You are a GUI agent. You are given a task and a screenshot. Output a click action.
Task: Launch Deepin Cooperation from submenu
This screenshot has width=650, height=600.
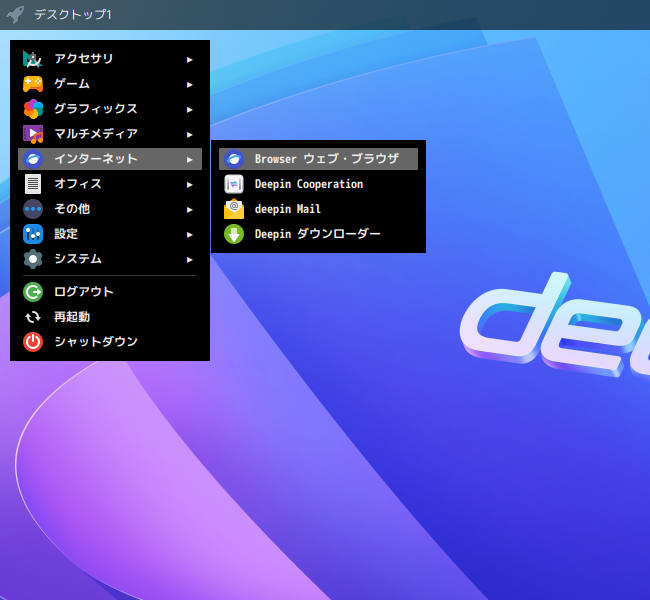coord(318,184)
